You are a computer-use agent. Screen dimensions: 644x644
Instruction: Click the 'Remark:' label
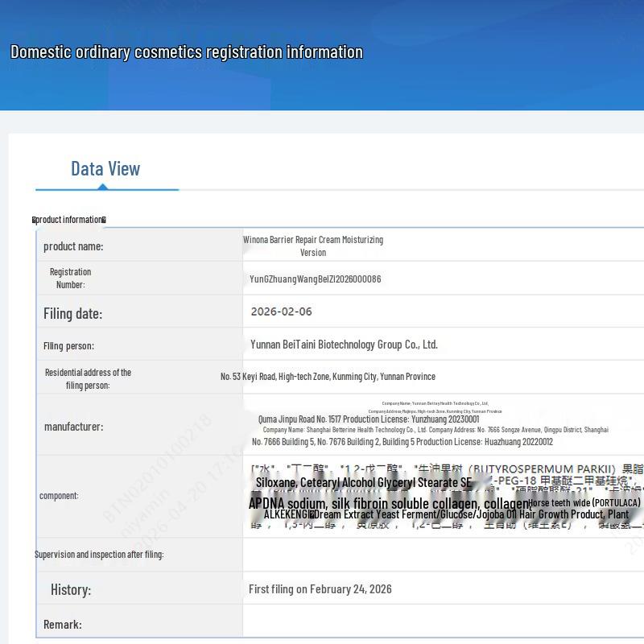pyautogui.click(x=63, y=625)
